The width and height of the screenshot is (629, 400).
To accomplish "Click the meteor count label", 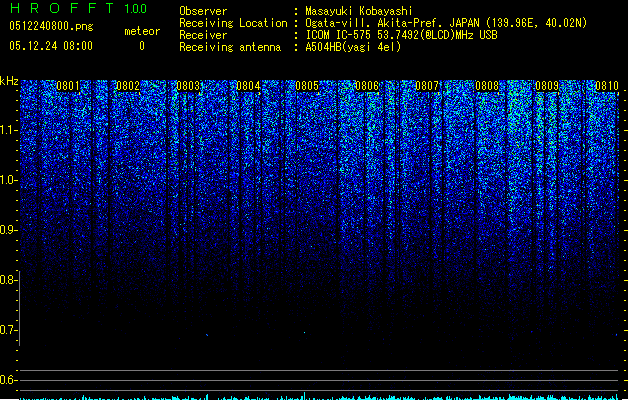I will pos(142,31).
